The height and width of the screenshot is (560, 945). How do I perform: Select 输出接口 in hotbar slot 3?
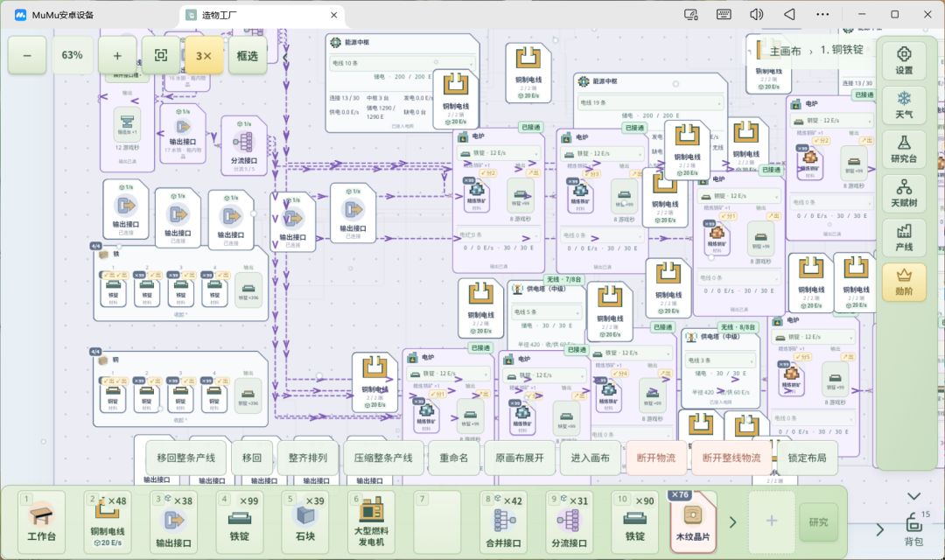[x=173, y=522]
